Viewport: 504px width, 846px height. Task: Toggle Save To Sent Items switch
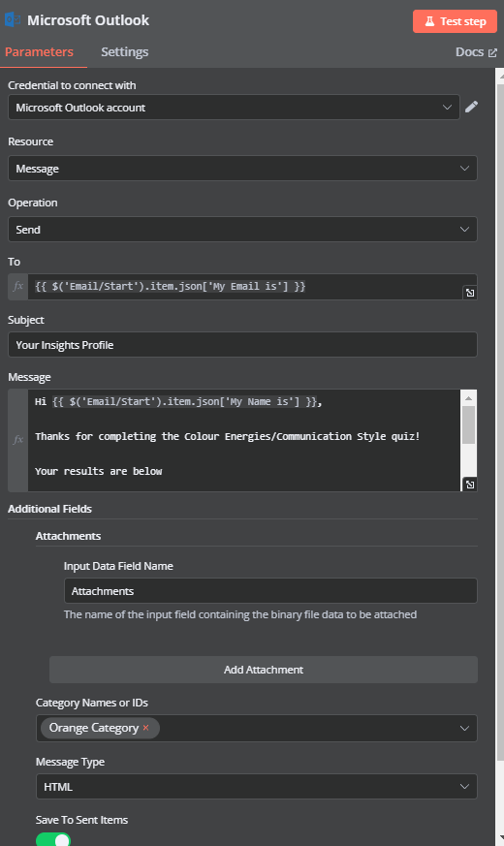[x=53, y=839]
